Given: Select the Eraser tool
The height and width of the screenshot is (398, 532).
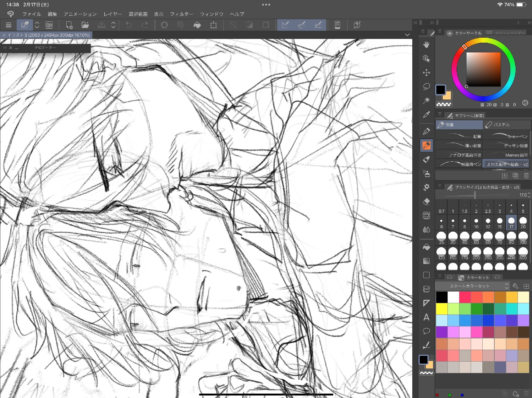Looking at the screenshot, I should [426, 202].
